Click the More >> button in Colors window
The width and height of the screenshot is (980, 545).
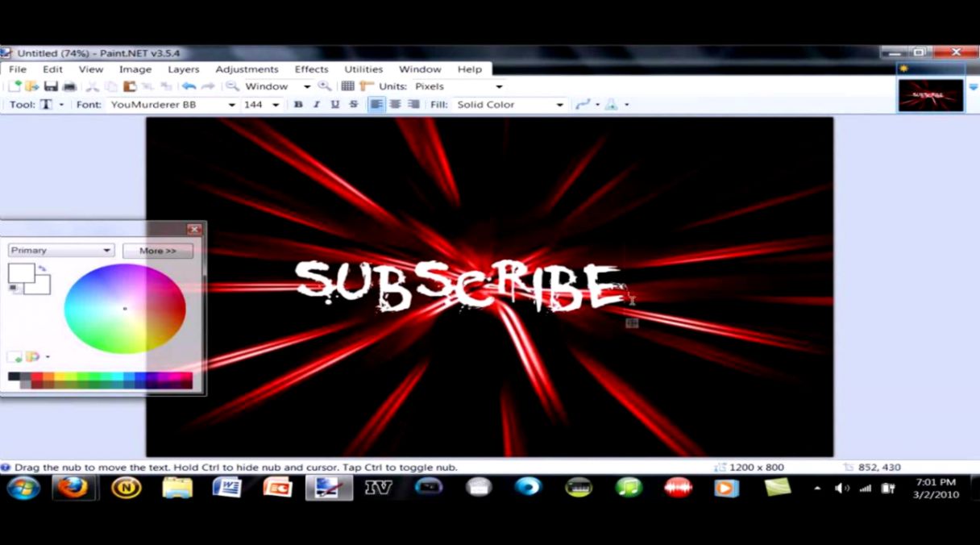coord(157,251)
